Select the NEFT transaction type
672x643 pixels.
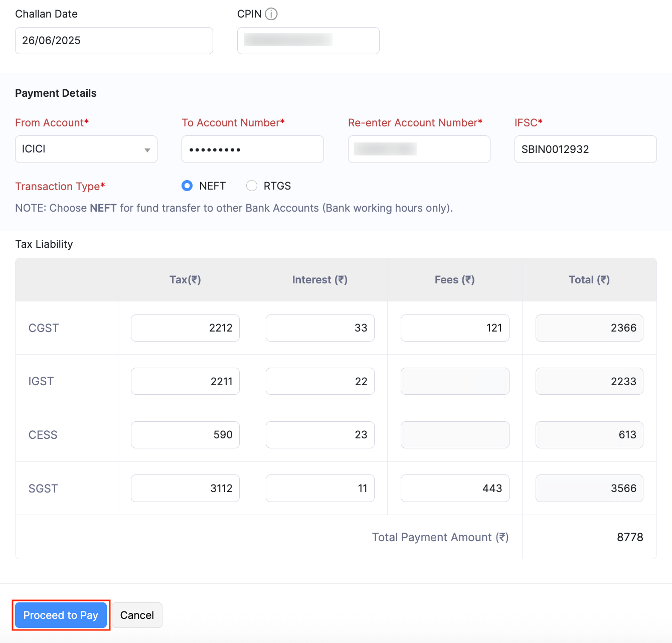tap(187, 186)
